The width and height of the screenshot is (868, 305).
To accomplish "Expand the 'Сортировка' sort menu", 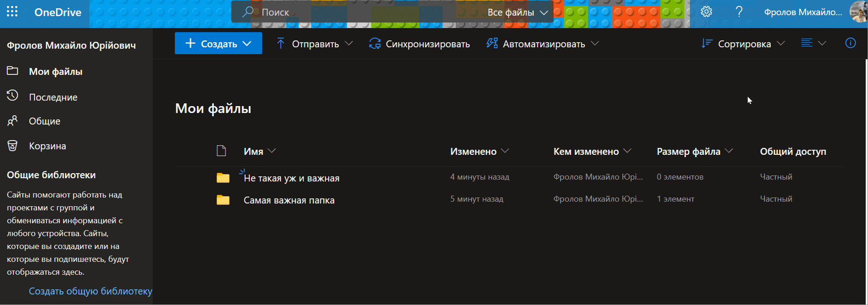I will [743, 44].
